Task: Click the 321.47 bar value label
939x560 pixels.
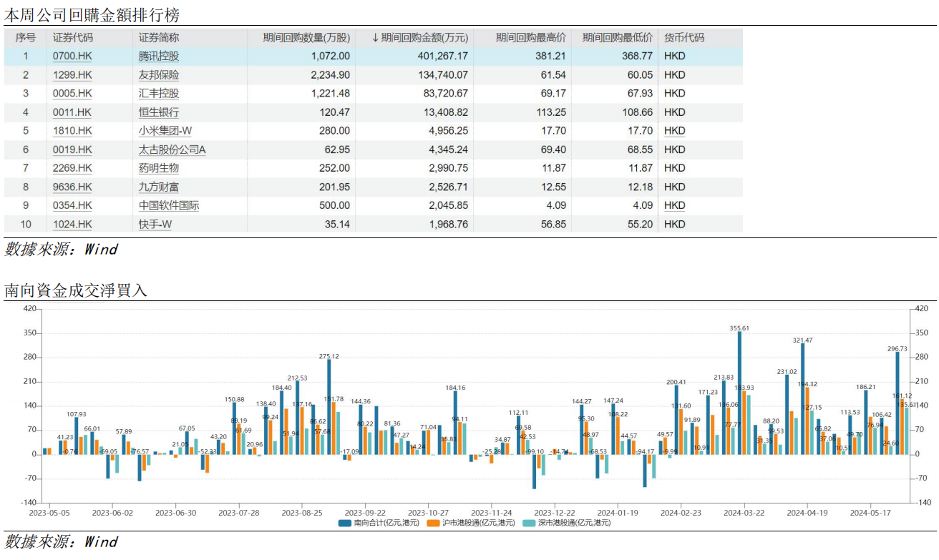Action: click(802, 340)
